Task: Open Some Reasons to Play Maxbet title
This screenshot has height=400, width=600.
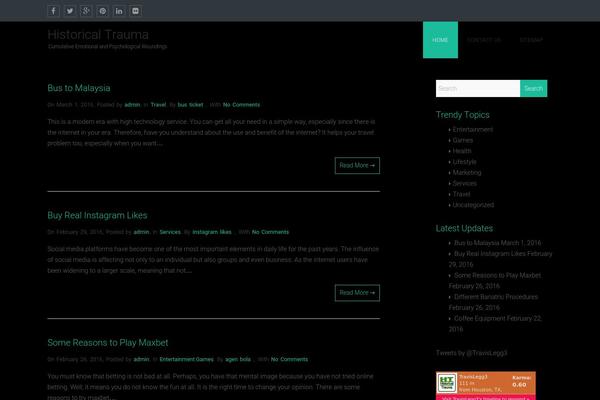Action: (x=108, y=343)
